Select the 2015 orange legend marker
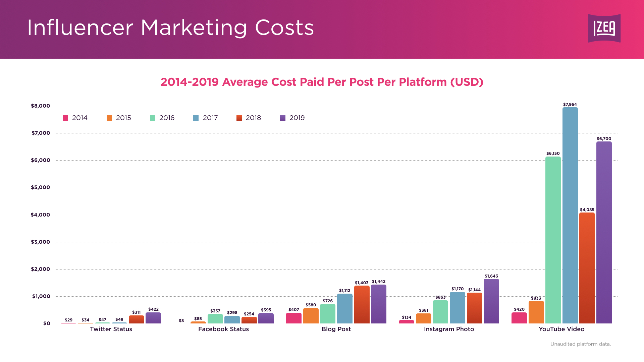The height and width of the screenshot is (362, 644). click(109, 118)
